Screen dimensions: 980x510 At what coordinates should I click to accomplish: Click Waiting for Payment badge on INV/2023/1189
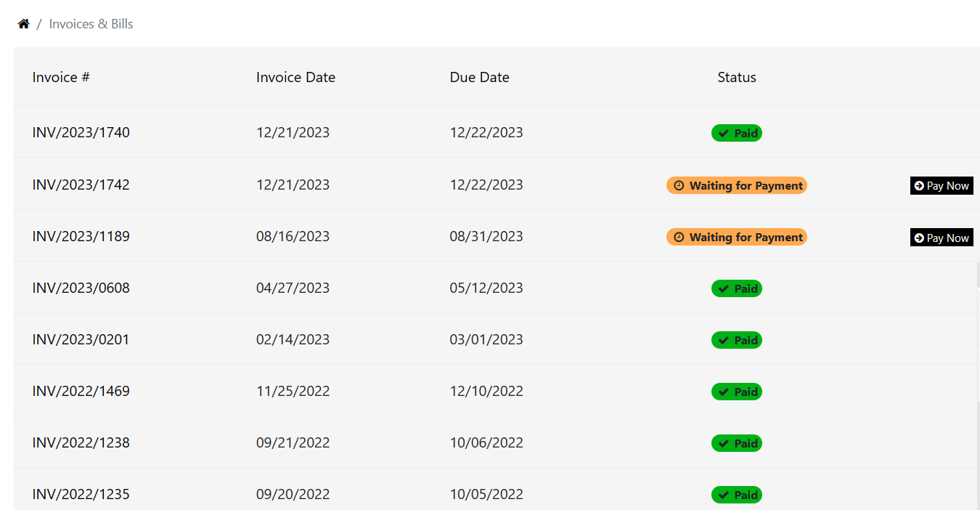pyautogui.click(x=736, y=237)
